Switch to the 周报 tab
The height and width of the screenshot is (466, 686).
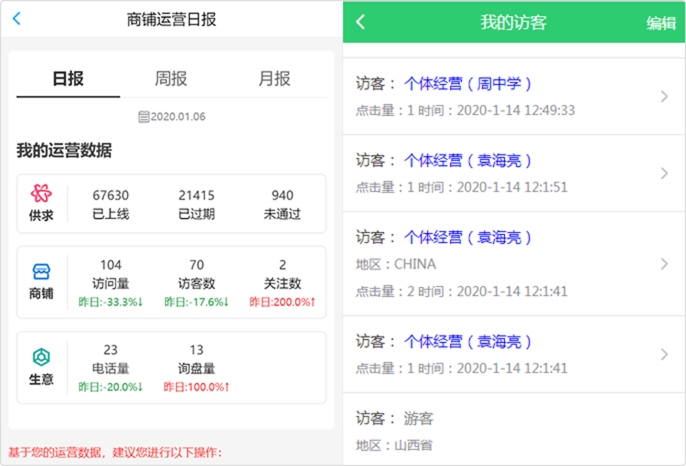pyautogui.click(x=171, y=79)
